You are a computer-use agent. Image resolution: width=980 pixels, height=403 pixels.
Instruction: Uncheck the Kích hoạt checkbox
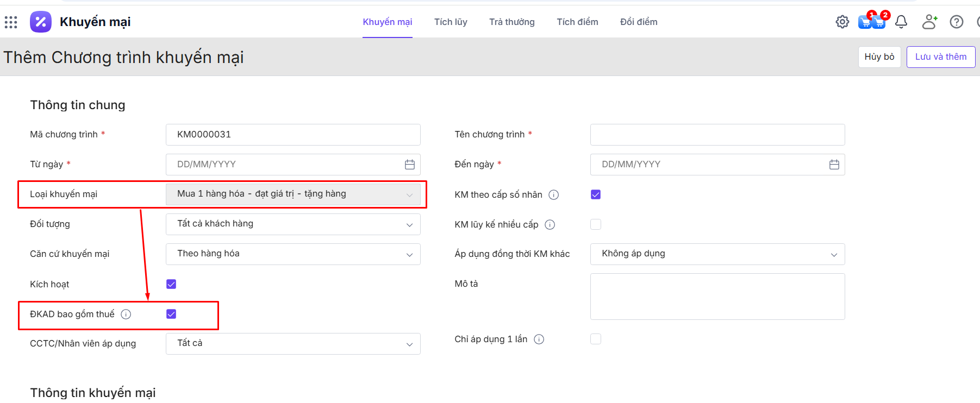point(171,284)
